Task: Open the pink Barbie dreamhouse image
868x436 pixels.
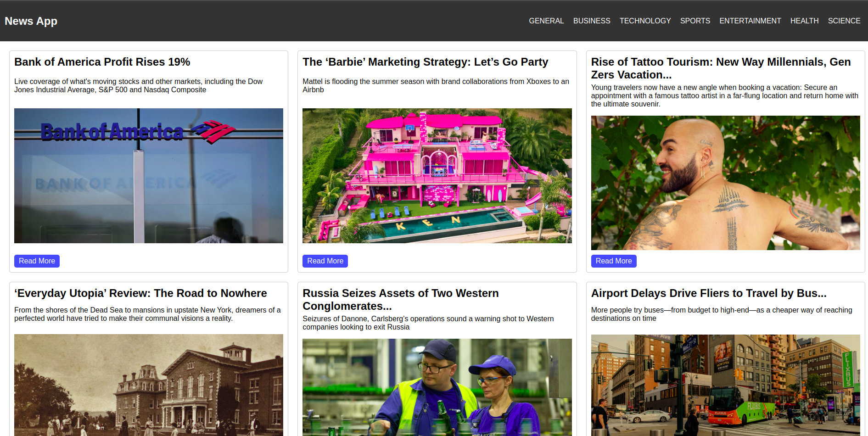Action: coord(437,176)
